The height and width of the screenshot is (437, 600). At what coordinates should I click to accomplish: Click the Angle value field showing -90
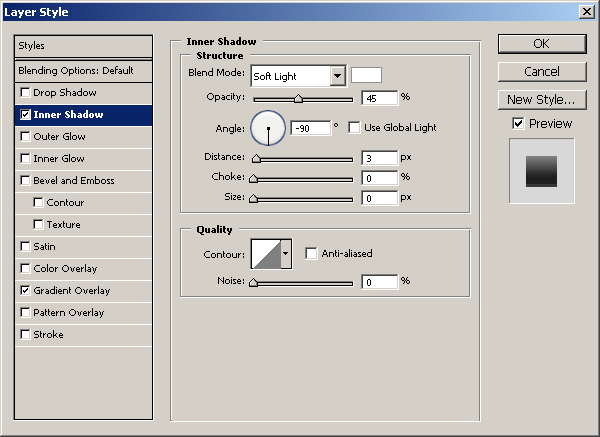(310, 128)
